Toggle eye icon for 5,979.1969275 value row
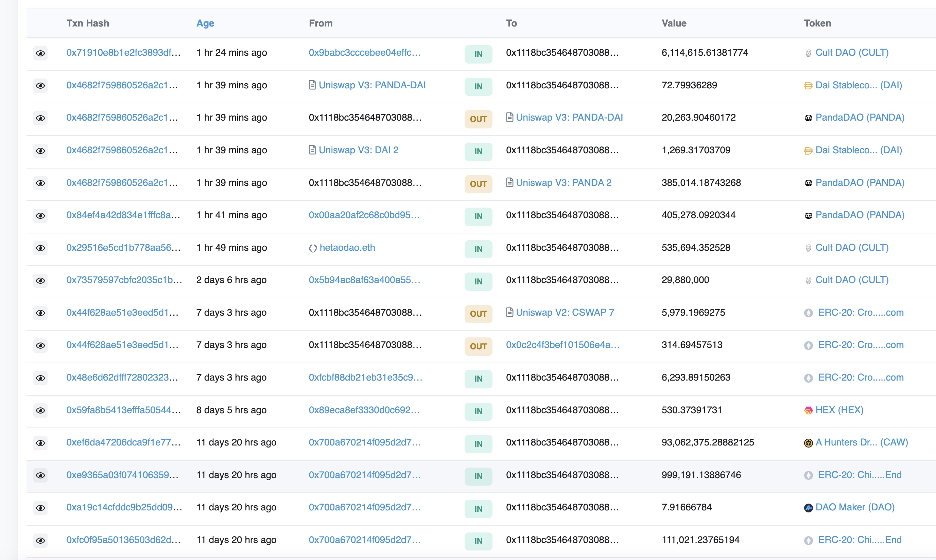 point(40,313)
